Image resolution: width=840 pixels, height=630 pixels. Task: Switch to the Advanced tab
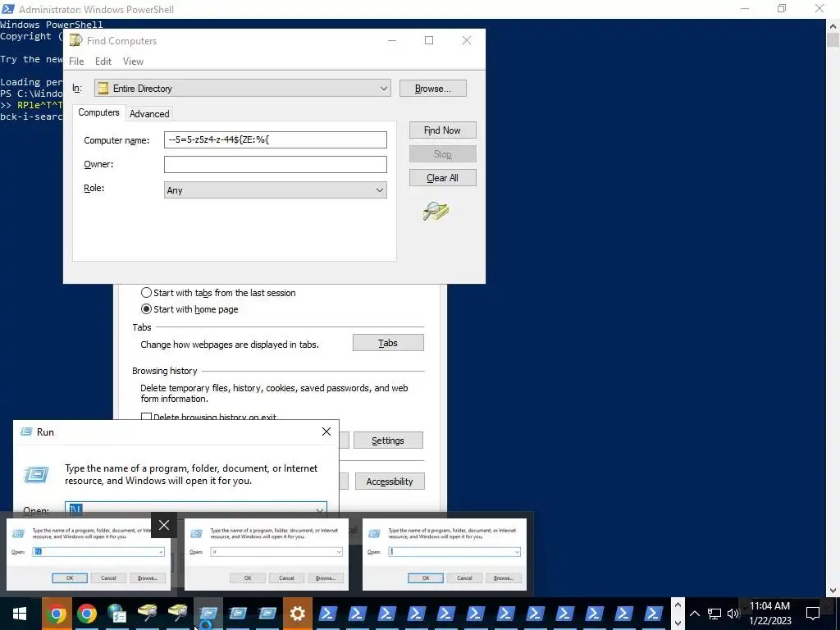149,113
